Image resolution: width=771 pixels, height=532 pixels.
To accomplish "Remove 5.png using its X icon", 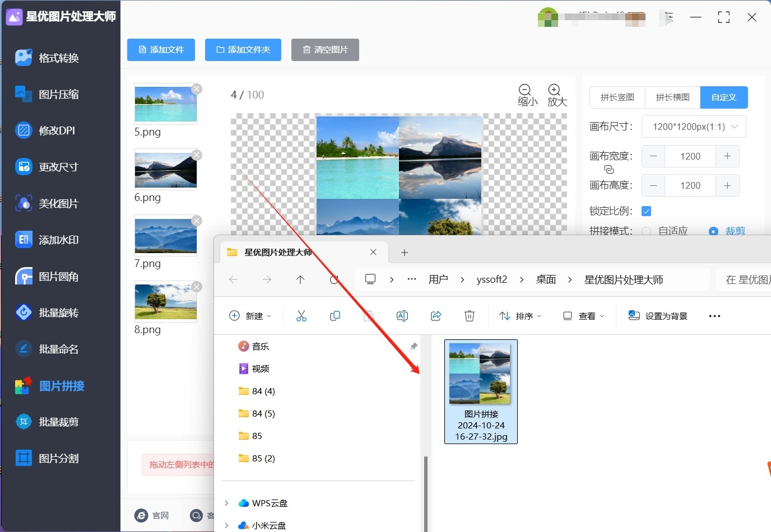I will tap(197, 89).
